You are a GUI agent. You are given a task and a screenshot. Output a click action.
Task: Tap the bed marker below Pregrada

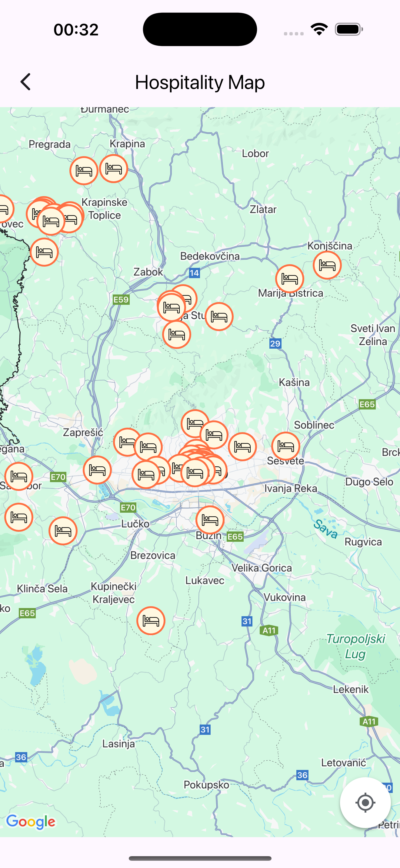pos(84,171)
